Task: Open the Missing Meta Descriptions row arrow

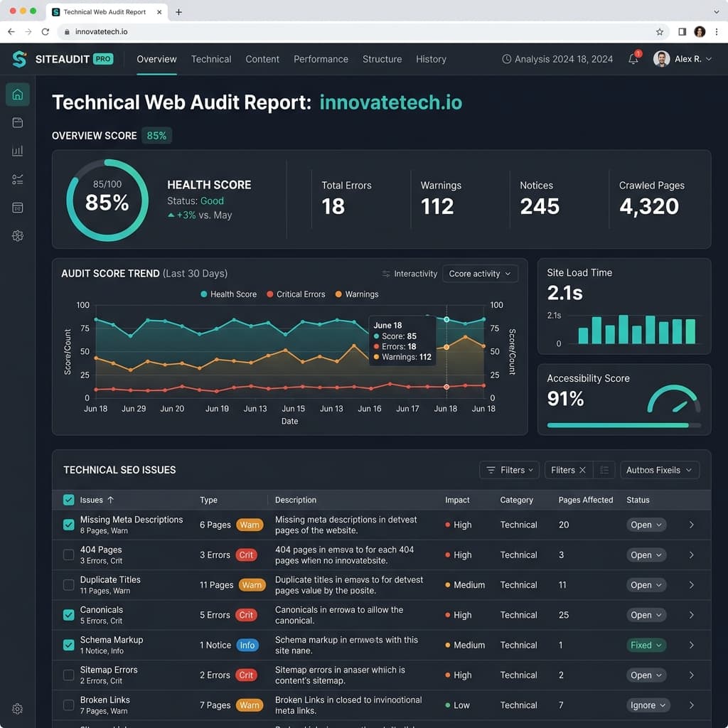Action: (x=691, y=525)
